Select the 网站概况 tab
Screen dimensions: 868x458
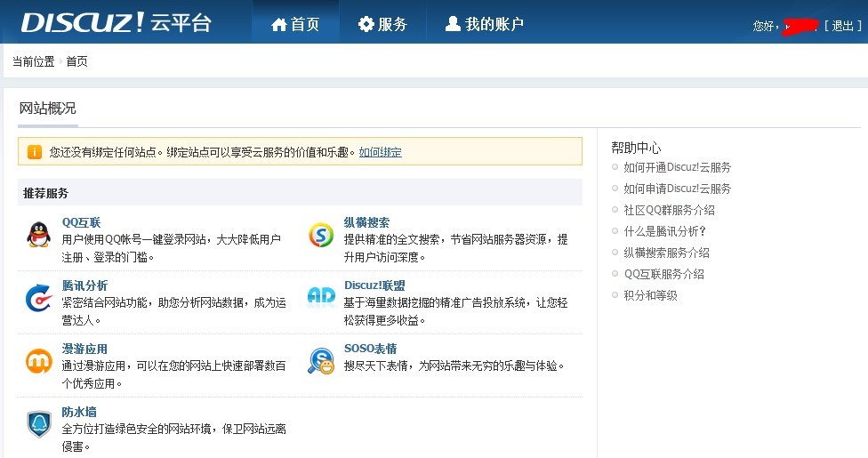tap(48, 108)
